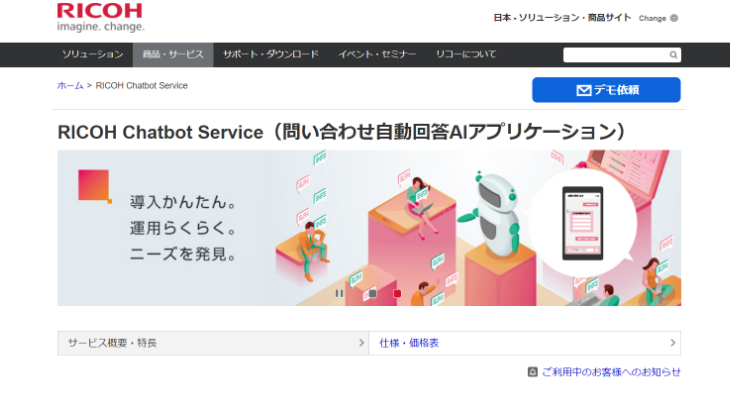Click the ホーム breadcrumb link
730x410 pixels.
click(x=70, y=86)
